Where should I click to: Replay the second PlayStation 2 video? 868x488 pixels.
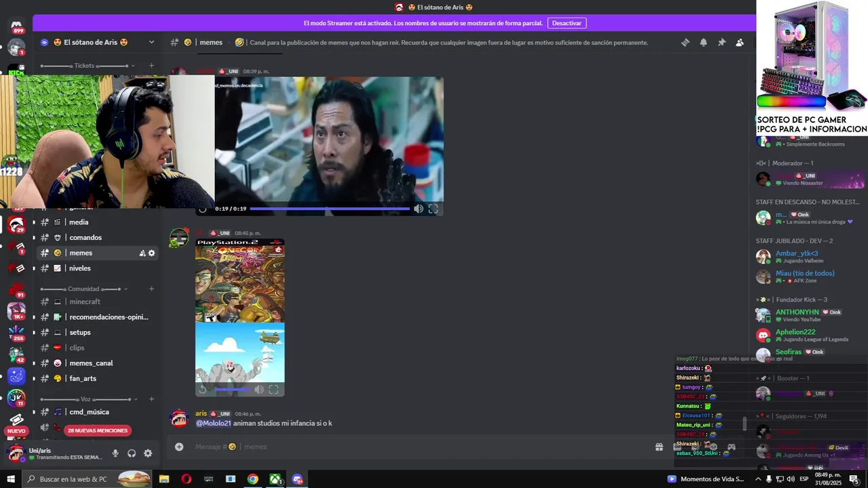coord(202,390)
